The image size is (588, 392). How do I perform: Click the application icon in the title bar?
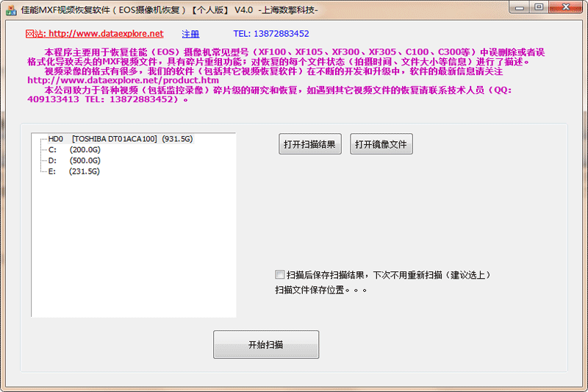point(10,10)
